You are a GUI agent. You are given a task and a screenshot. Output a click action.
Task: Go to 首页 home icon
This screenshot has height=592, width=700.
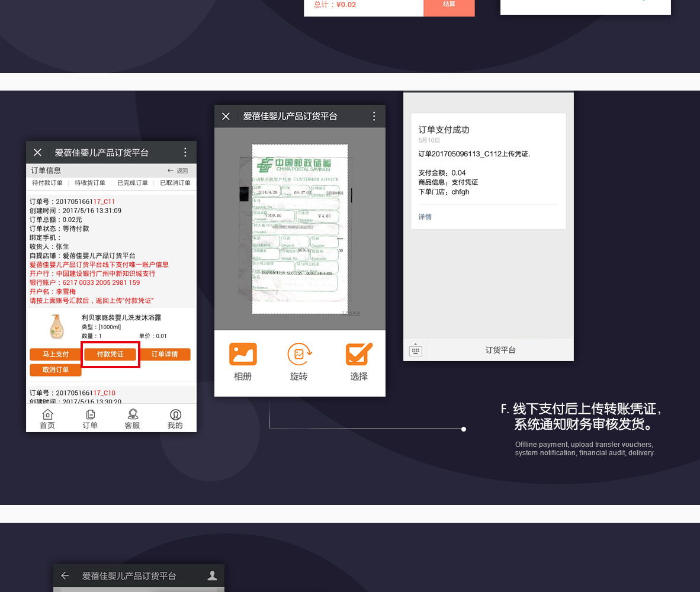pos(47,419)
